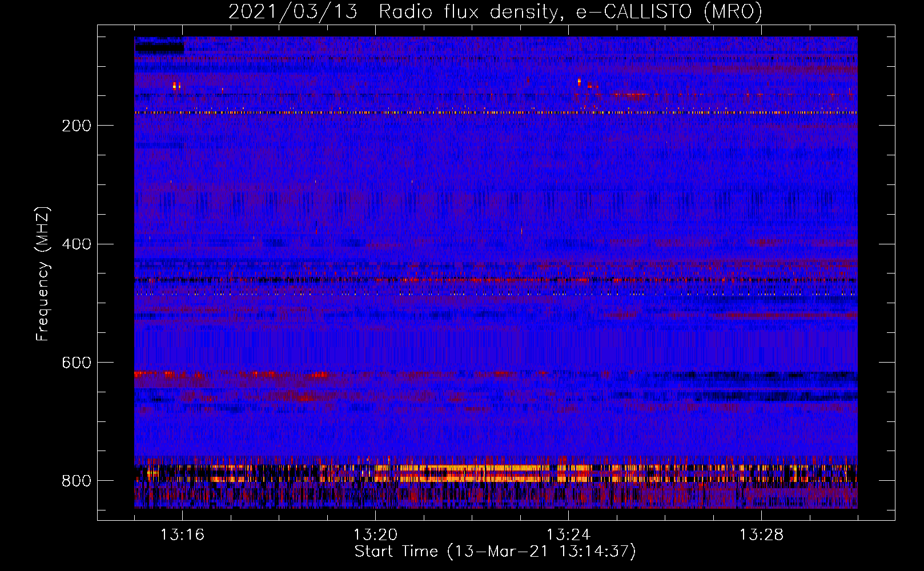Screen dimensions: 924x571
Task: Click the 600 frequency tick label
Action: 77,363
